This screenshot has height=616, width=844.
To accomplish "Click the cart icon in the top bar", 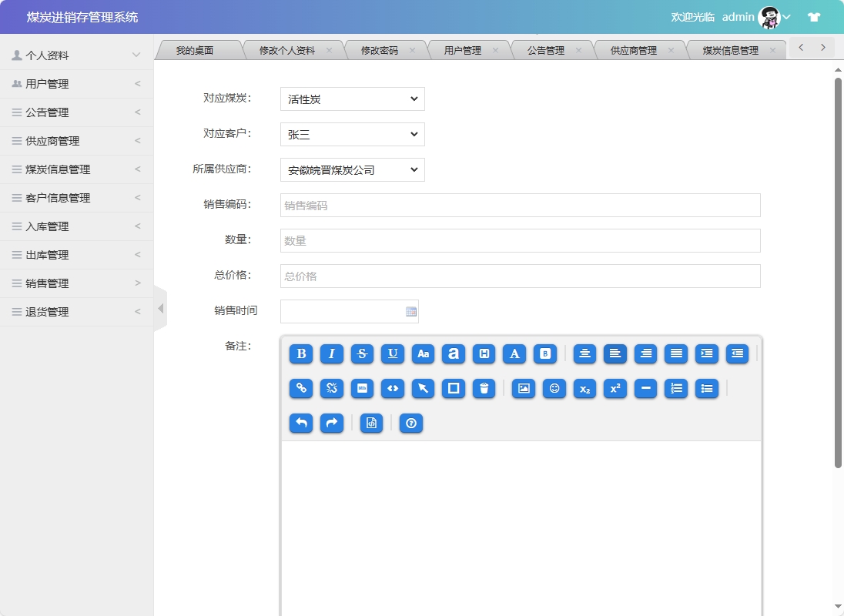I will (813, 16).
